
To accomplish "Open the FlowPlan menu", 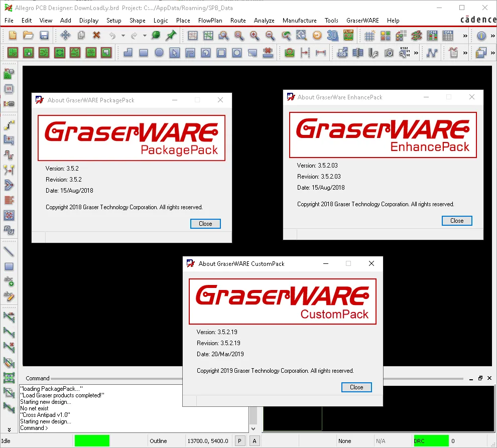I will (210, 20).
